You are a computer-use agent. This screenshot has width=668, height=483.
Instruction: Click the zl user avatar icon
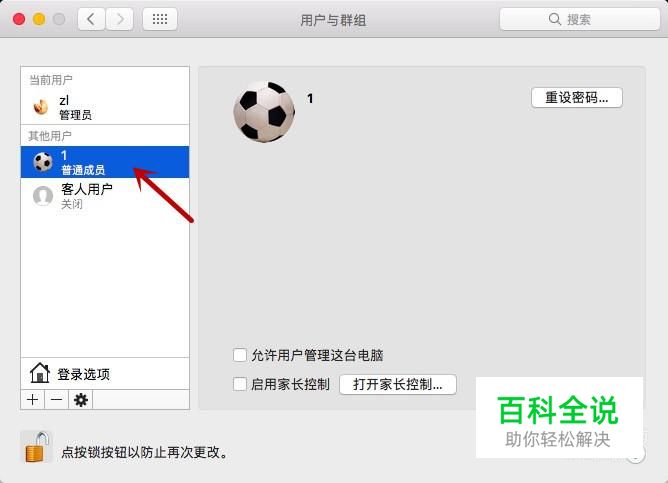pos(41,106)
